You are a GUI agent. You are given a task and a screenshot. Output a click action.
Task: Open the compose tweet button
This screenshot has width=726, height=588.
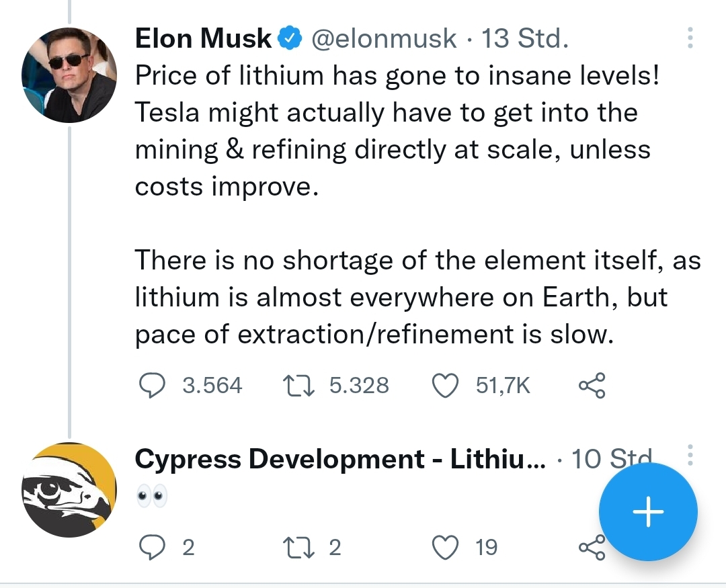[x=647, y=512]
